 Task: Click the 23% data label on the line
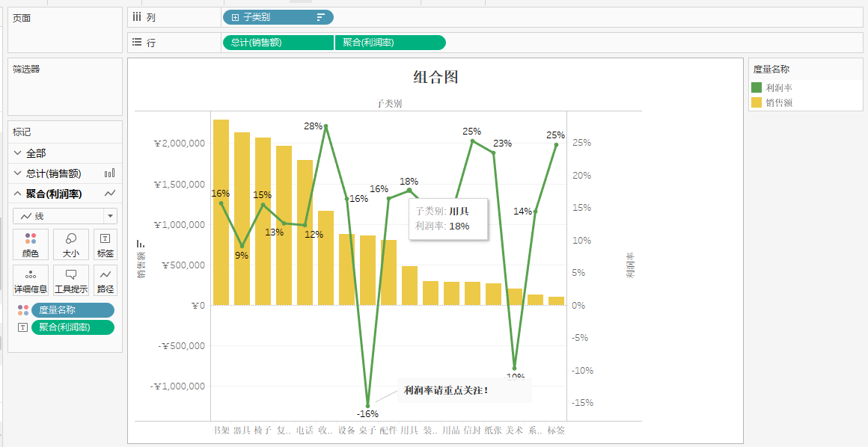(503, 144)
